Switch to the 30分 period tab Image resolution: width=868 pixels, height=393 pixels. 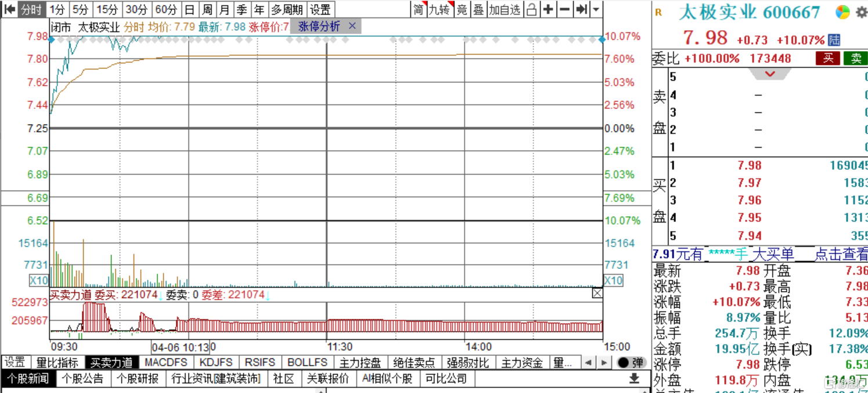click(x=137, y=9)
